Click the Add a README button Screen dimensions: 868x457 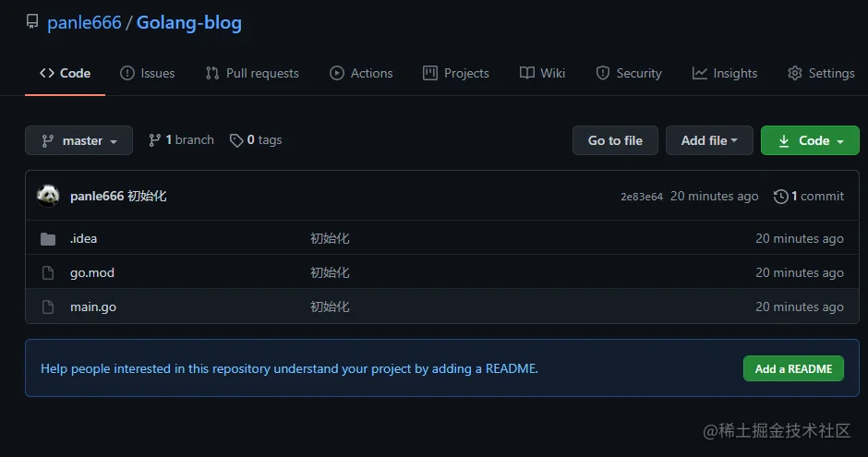(x=793, y=368)
